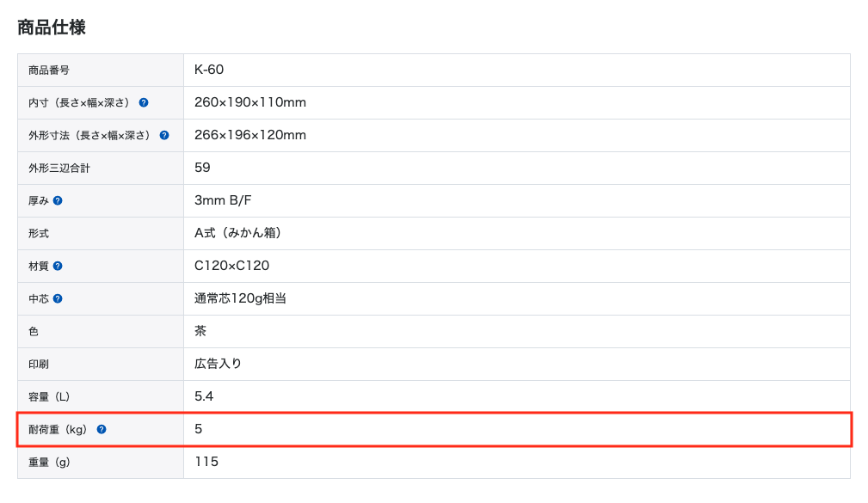Click thickness value 3mm B/F
The image size is (868, 503).
click(x=223, y=200)
